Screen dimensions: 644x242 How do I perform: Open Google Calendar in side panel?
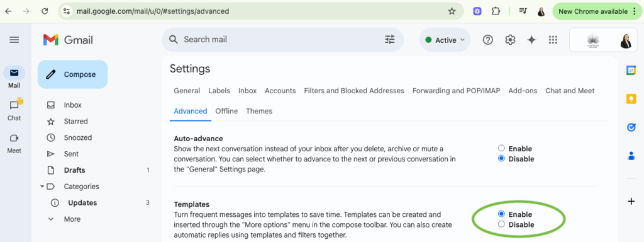coord(631,71)
